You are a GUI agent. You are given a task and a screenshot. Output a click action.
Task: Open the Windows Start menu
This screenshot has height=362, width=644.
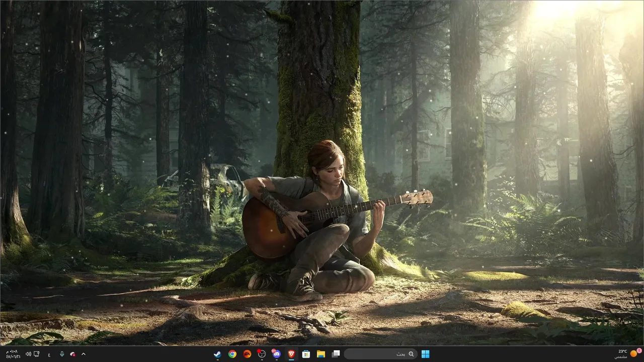click(x=426, y=354)
